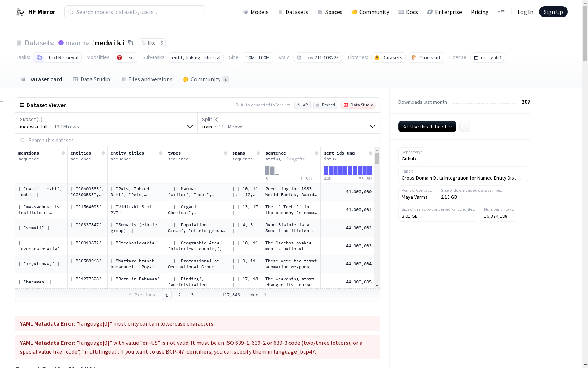Screen dimensions: 588x368
Task: Go to Spaces in top navigation
Action: click(330, 12)
